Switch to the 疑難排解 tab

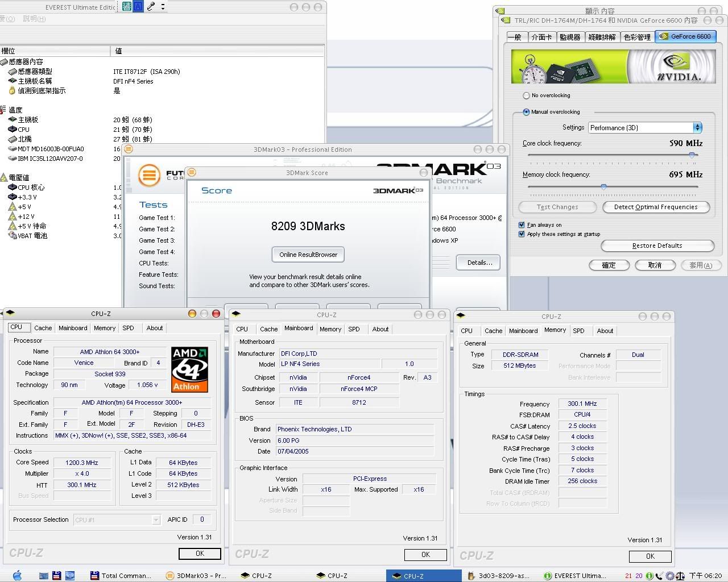602,37
